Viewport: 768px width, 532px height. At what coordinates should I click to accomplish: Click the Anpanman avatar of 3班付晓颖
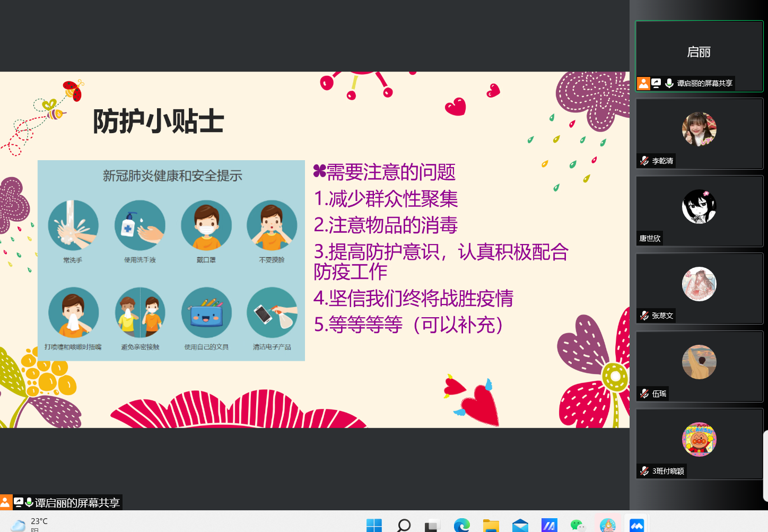point(699,439)
